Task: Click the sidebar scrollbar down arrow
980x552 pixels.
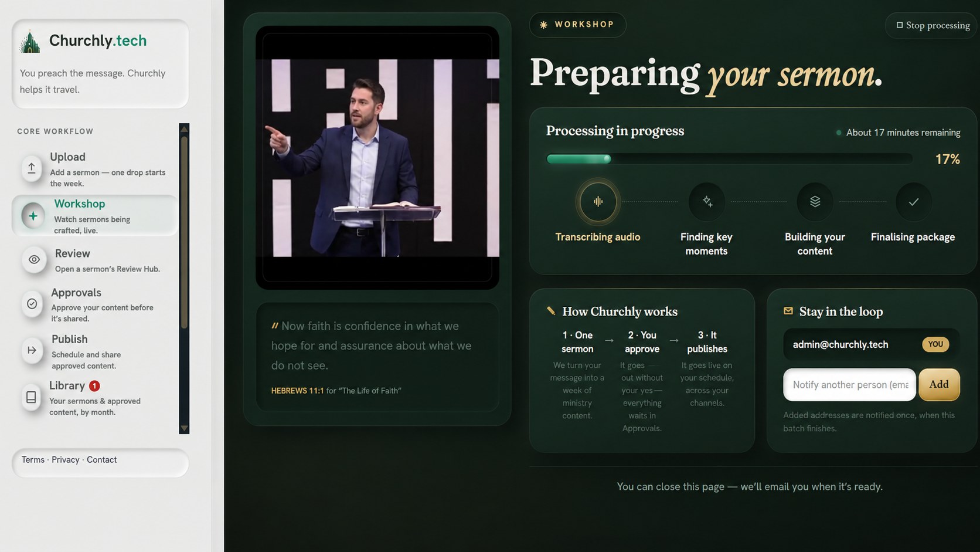Action: coord(184,428)
